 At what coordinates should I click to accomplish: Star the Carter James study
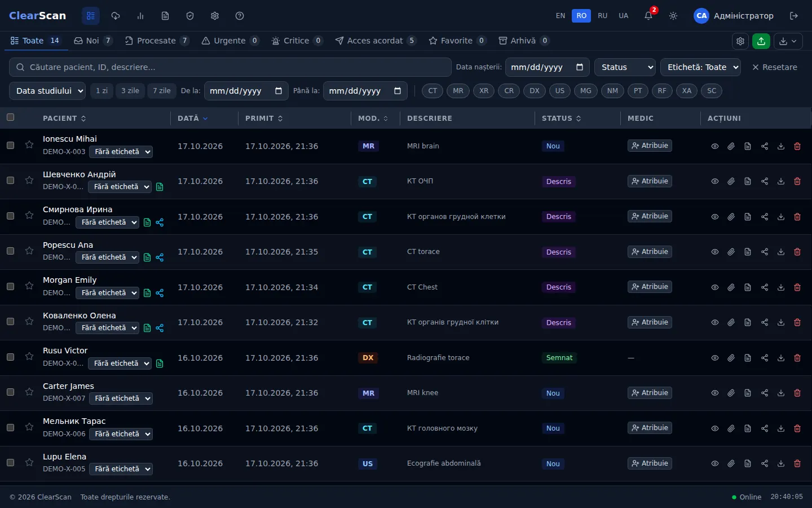pos(29,392)
